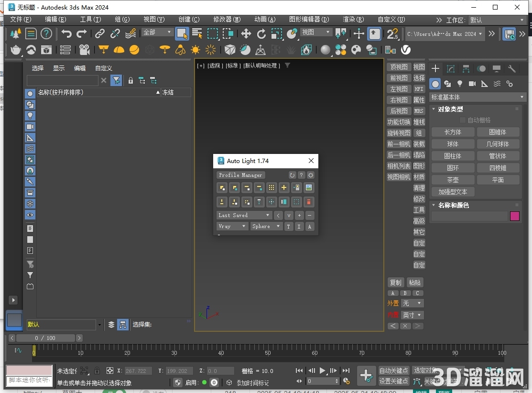Viewport: 532px width, 393px height.
Task: Click the pink MAXScript listener swatch
Action: (x=29, y=370)
